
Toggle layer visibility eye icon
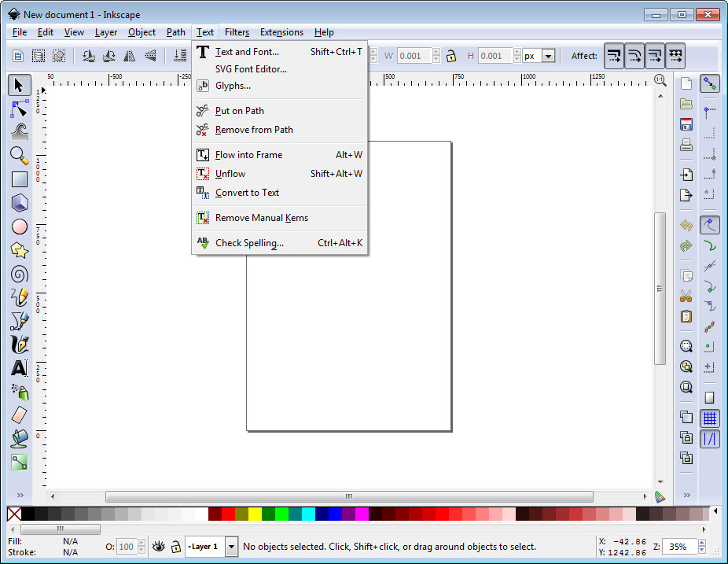[x=158, y=547]
